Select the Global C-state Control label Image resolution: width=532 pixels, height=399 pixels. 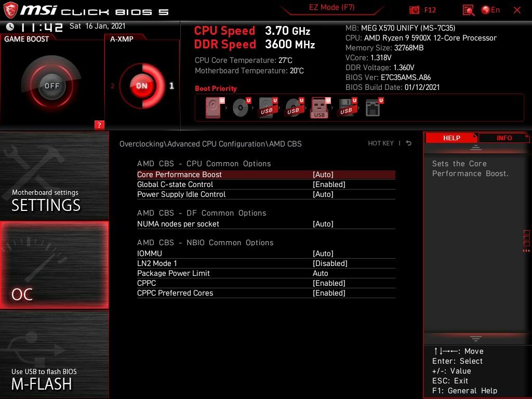pos(175,184)
